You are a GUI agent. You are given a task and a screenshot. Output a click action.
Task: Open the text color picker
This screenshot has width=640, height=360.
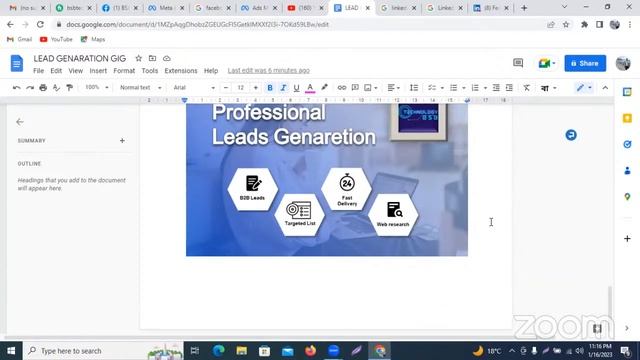[310, 88]
